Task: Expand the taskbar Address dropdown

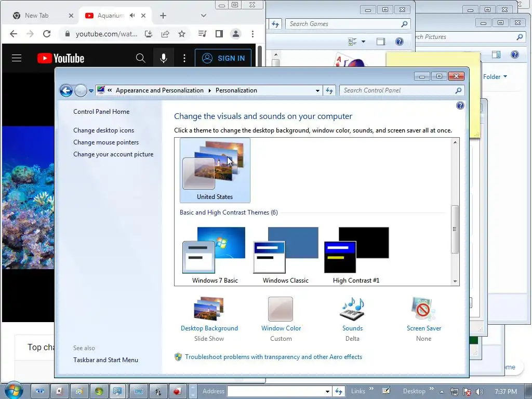Action: [327, 392]
